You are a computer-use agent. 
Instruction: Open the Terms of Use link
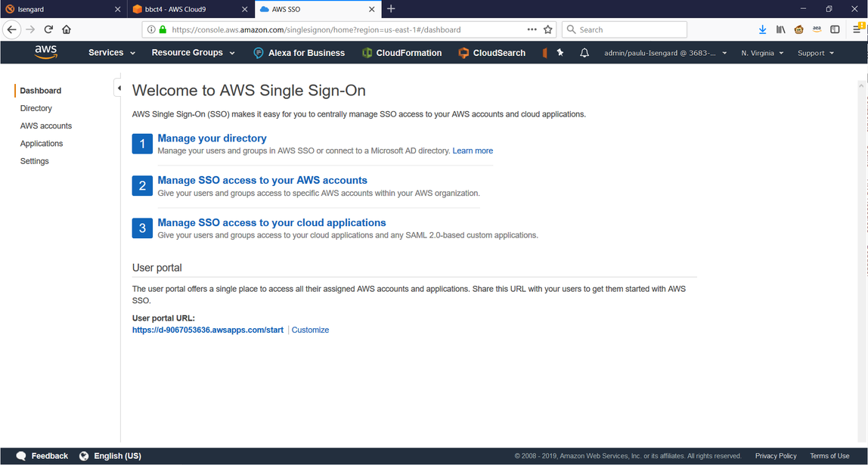click(x=829, y=456)
